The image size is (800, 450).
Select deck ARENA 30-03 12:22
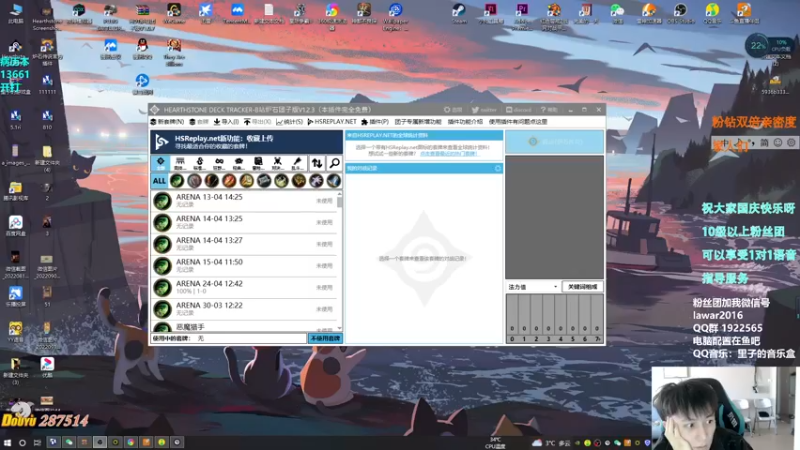click(244, 309)
